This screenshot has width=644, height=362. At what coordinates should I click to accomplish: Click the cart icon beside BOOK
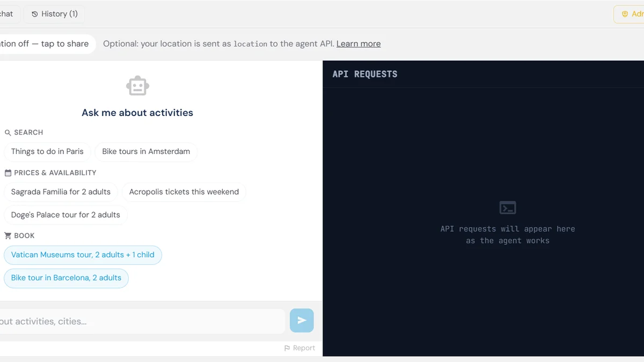click(x=8, y=236)
